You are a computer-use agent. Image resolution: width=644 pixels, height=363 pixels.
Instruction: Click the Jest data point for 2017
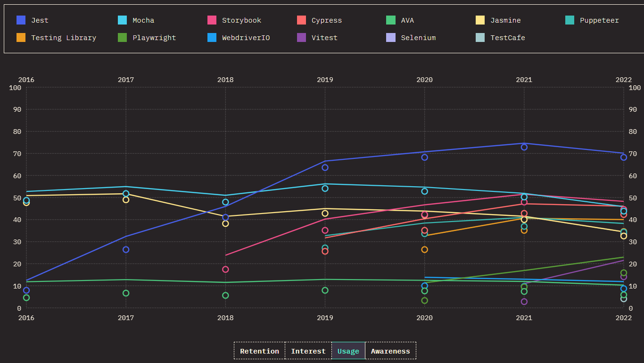[x=126, y=249]
